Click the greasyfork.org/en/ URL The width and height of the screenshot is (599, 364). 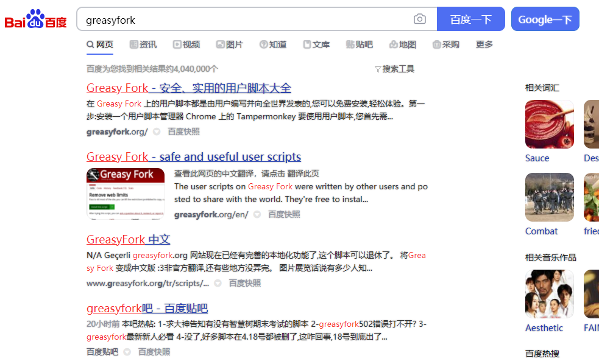pyautogui.click(x=211, y=214)
